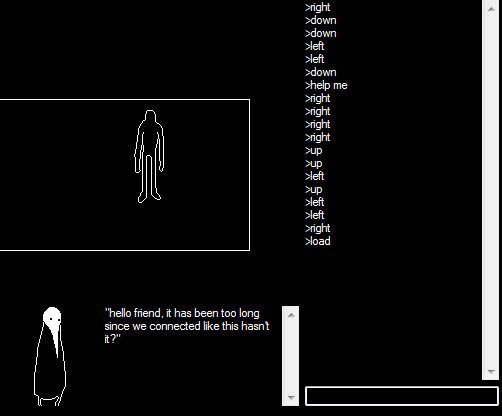Select the topmost ">right" log entry
This screenshot has width=502, height=416.
pos(318,7)
